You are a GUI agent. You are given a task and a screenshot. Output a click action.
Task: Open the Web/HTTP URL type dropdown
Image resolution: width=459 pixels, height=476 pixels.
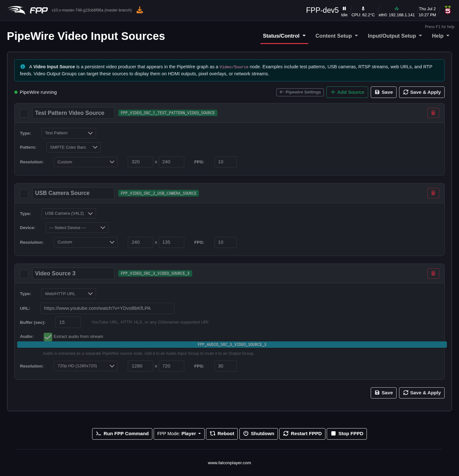[69, 294]
